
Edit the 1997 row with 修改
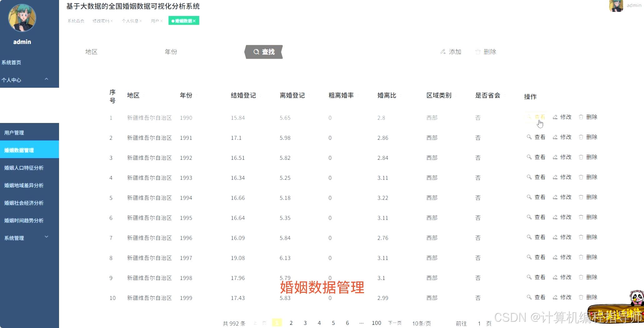point(562,257)
